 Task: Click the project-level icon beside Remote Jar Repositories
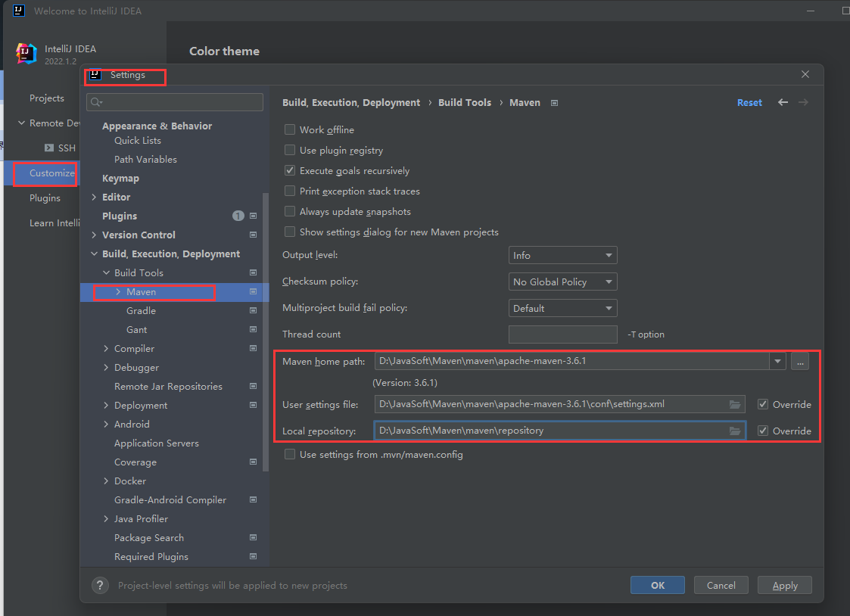253,386
